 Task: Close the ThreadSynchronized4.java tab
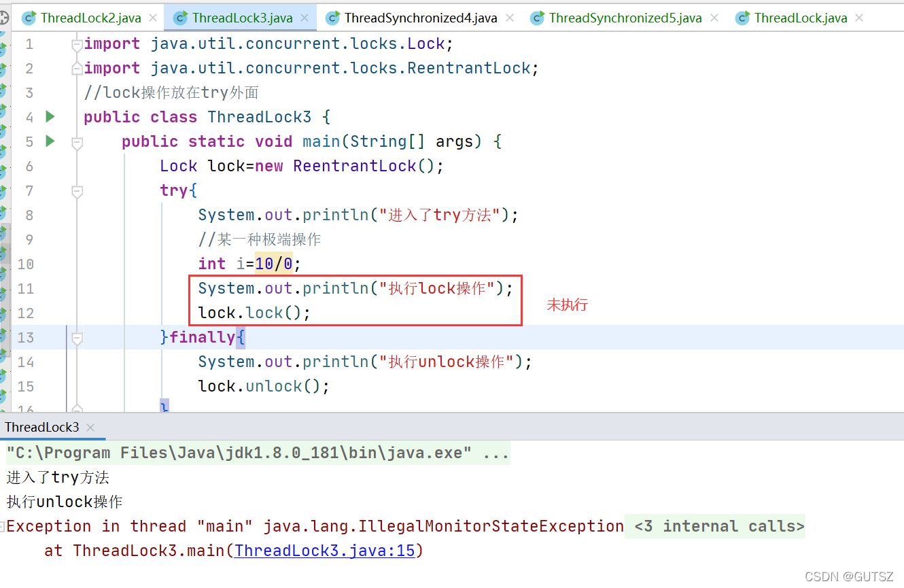(x=509, y=18)
